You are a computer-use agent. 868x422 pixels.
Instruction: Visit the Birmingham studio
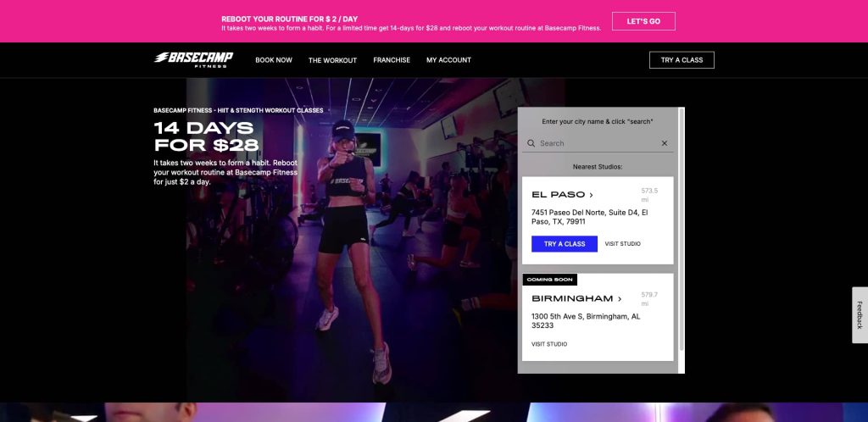click(x=549, y=344)
